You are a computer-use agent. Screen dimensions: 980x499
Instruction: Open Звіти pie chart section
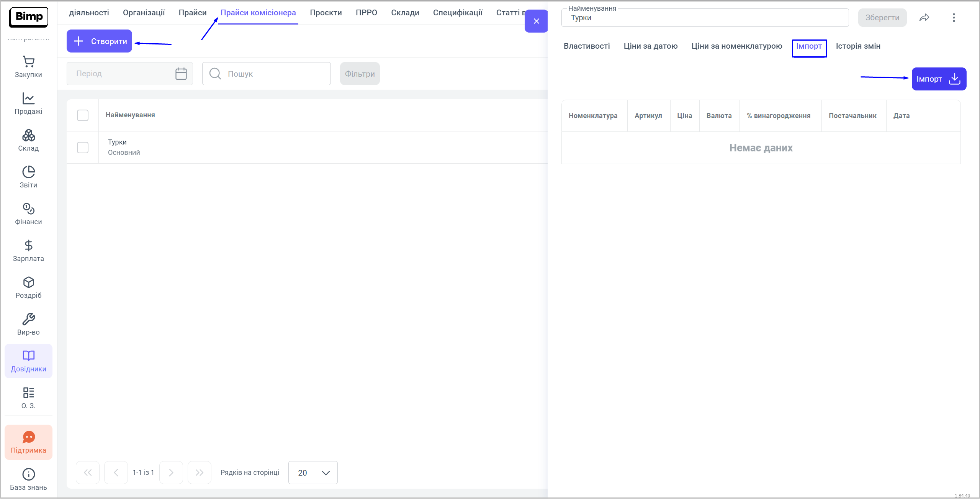point(28,177)
